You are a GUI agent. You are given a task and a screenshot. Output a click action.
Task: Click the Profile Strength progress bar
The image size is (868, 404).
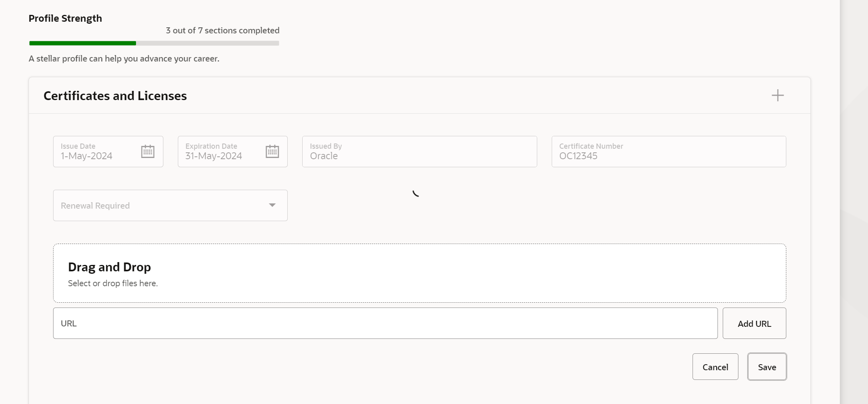point(154,43)
